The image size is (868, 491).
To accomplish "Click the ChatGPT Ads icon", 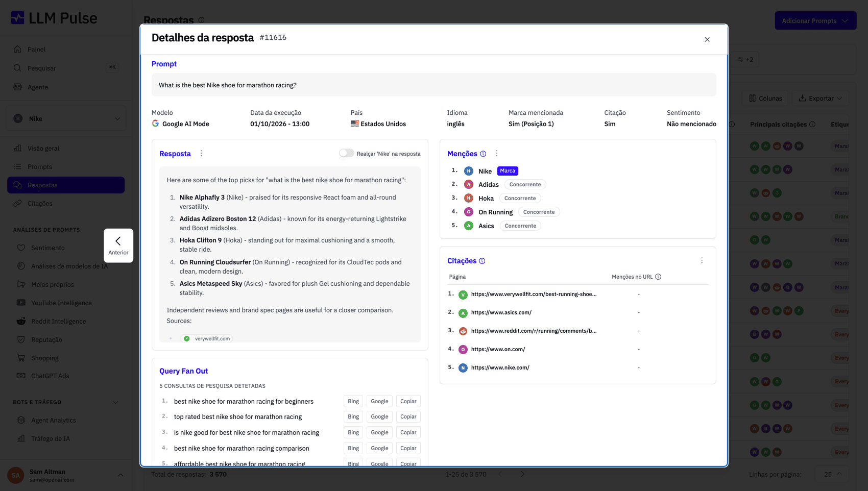I will [x=21, y=376].
